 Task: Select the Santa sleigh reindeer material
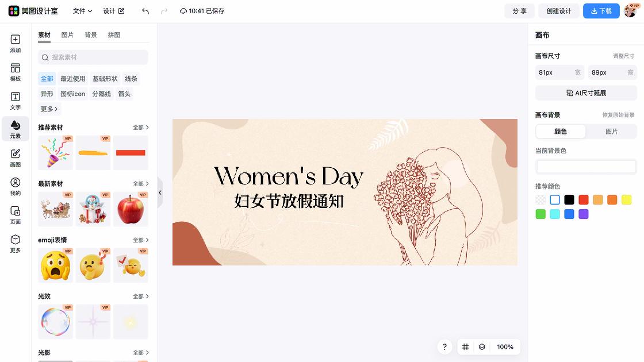pos(55,209)
